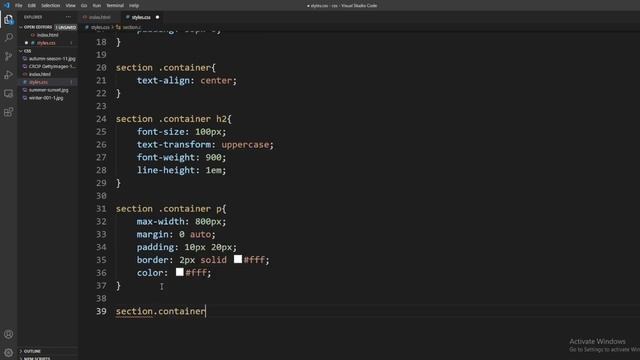Open the Manage gear icon
Viewport: 640px width, 360px height.
point(8,352)
